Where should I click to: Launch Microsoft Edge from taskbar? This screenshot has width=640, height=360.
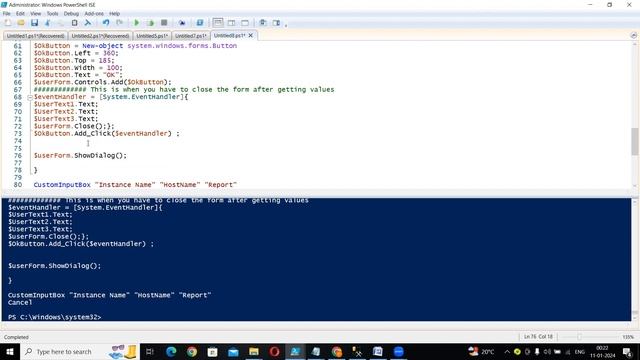click(x=171, y=351)
